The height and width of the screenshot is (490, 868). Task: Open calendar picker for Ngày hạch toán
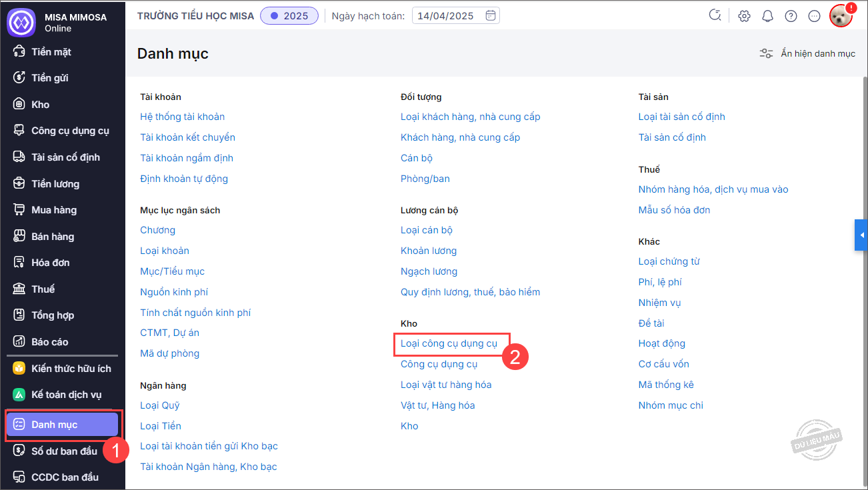[491, 16]
